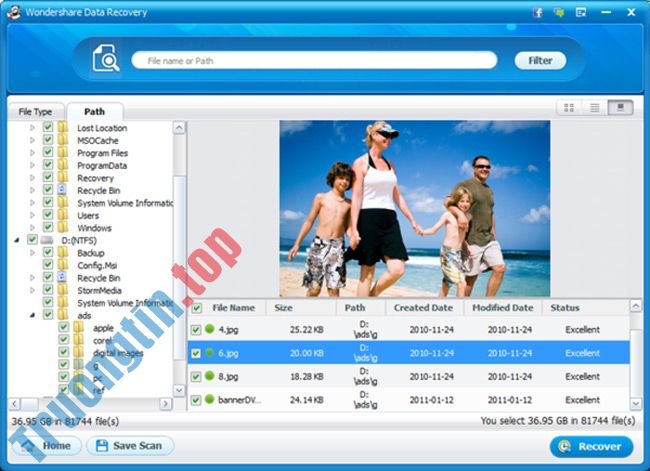Click the Users folder icon
This screenshot has height=471, width=650.
(63, 215)
